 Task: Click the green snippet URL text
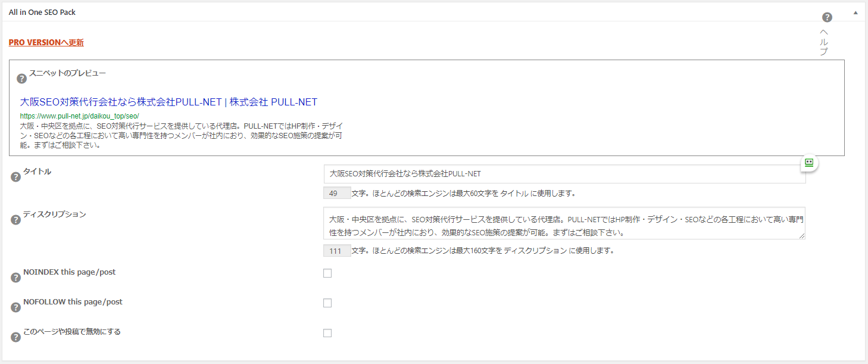click(x=79, y=116)
